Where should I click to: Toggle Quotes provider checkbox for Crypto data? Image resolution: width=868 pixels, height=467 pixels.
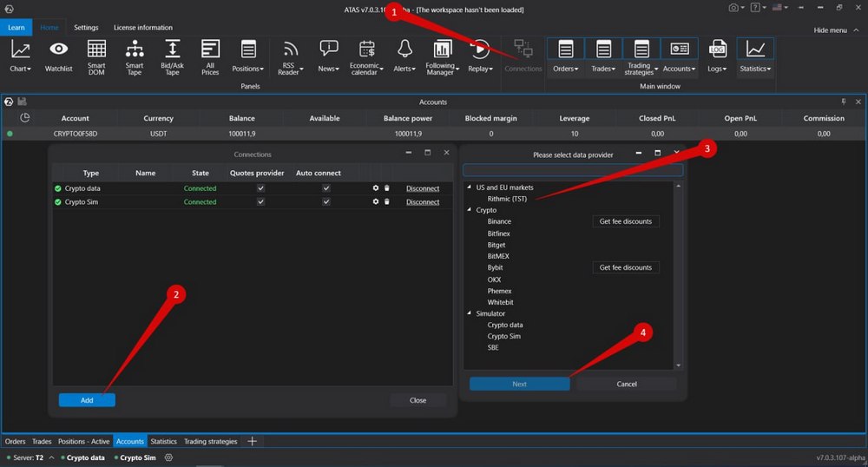260,188
